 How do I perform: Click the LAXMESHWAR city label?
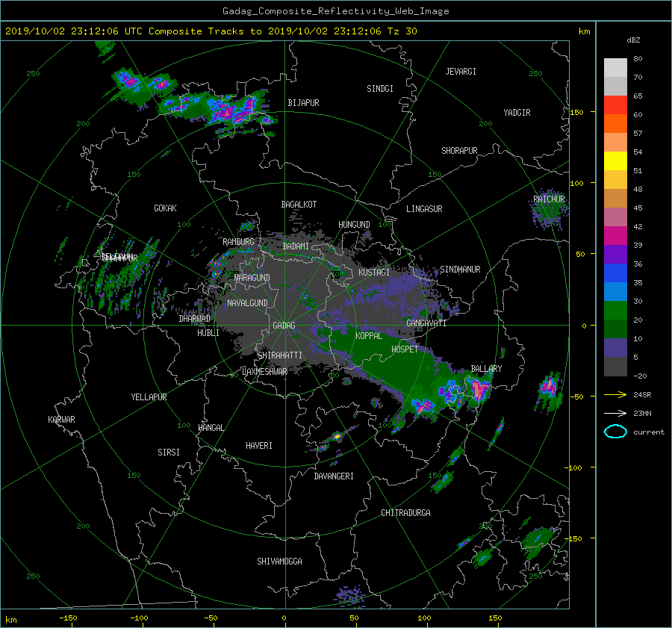264,372
